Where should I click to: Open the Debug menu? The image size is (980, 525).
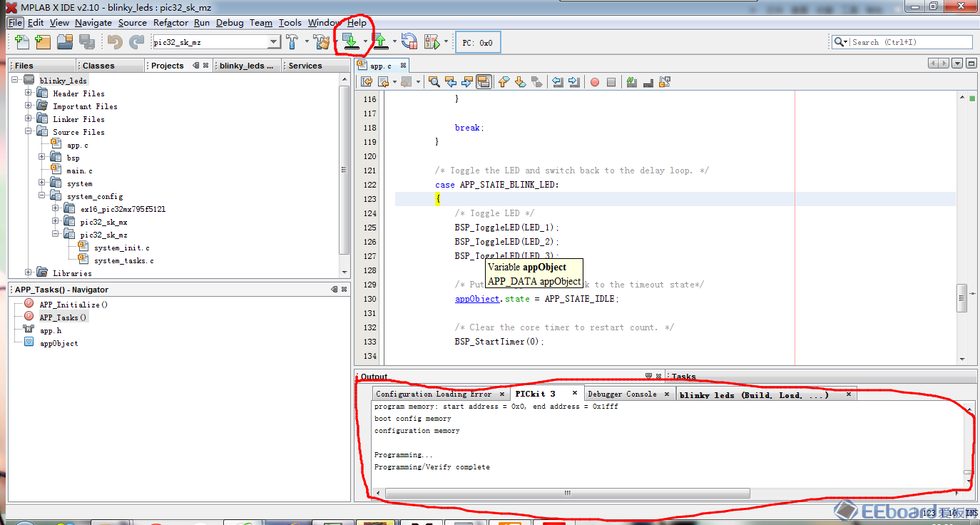point(230,23)
